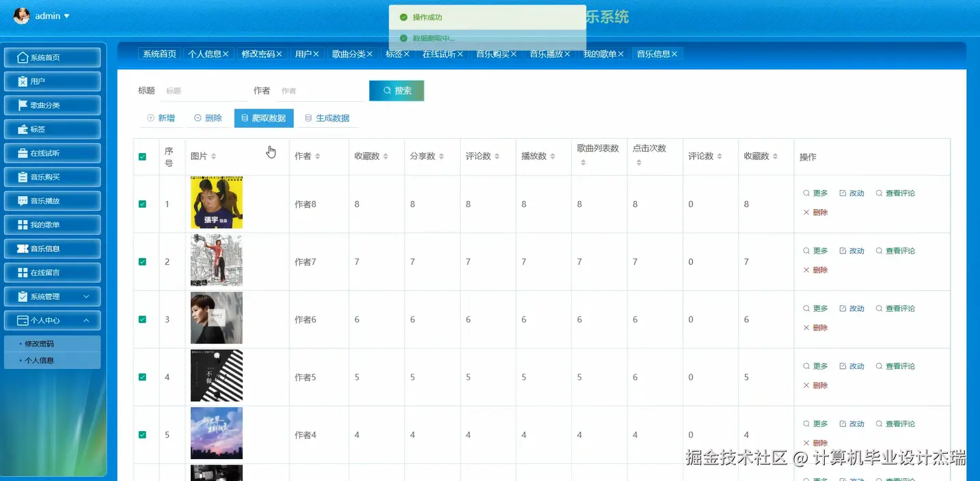Open 用户 sidebar menu item

click(x=53, y=81)
